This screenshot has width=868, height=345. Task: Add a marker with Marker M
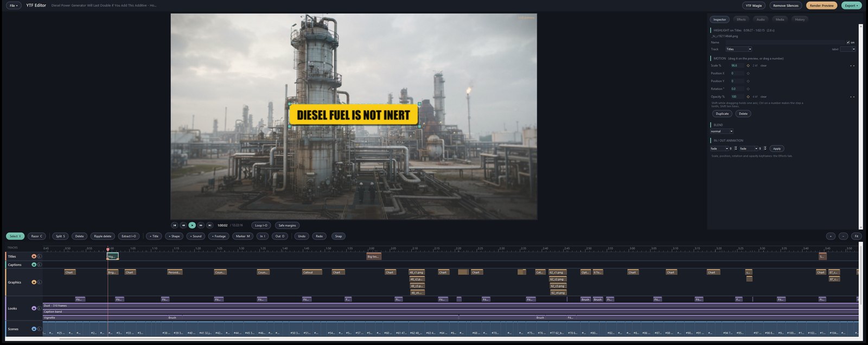point(242,236)
